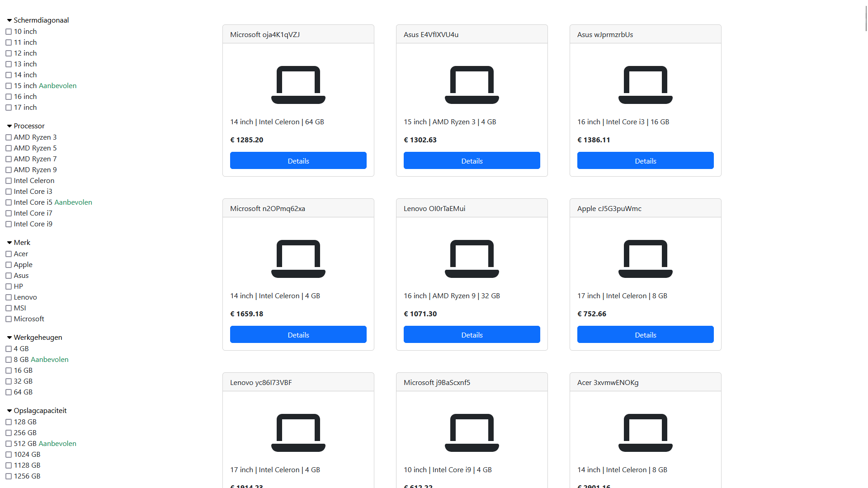The width and height of the screenshot is (868, 488).
Task: Collapse the Processor filter group
Action: 9,126
